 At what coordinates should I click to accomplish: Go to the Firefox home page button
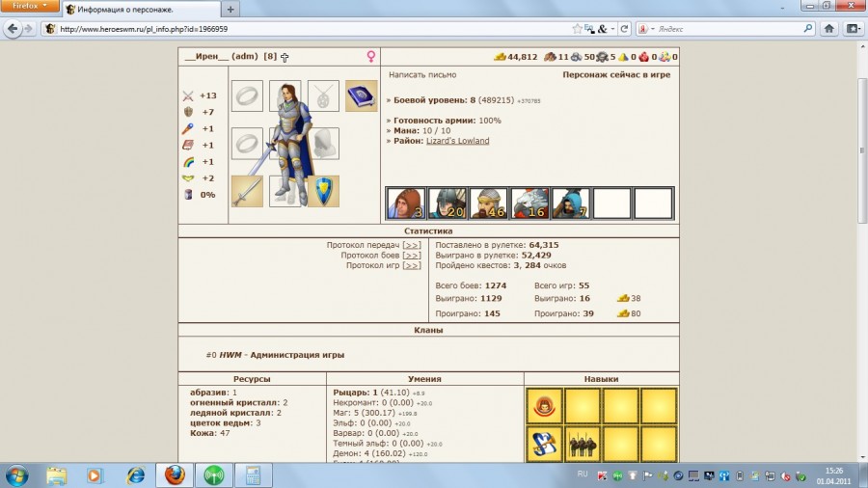click(x=828, y=29)
